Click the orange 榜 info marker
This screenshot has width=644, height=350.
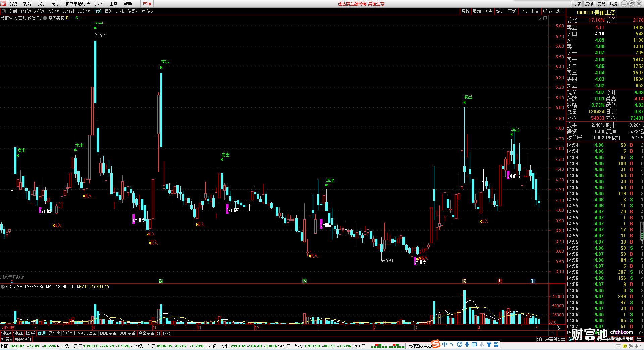click(464, 281)
